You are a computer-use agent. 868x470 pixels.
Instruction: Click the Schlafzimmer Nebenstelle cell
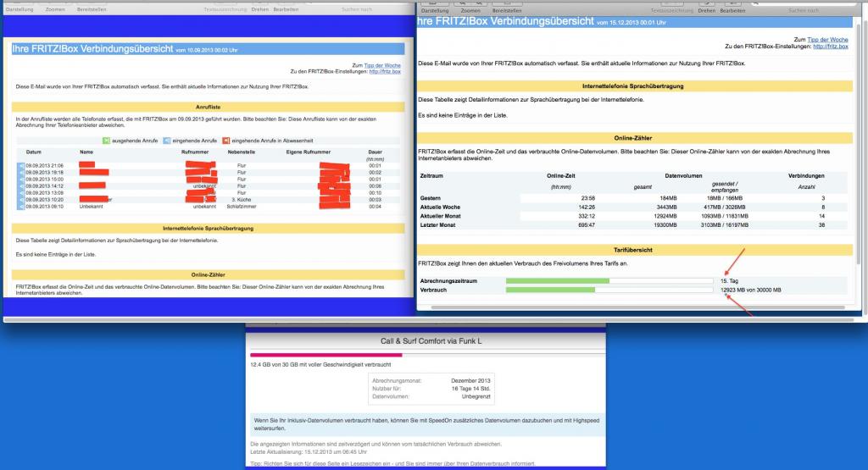coord(242,207)
